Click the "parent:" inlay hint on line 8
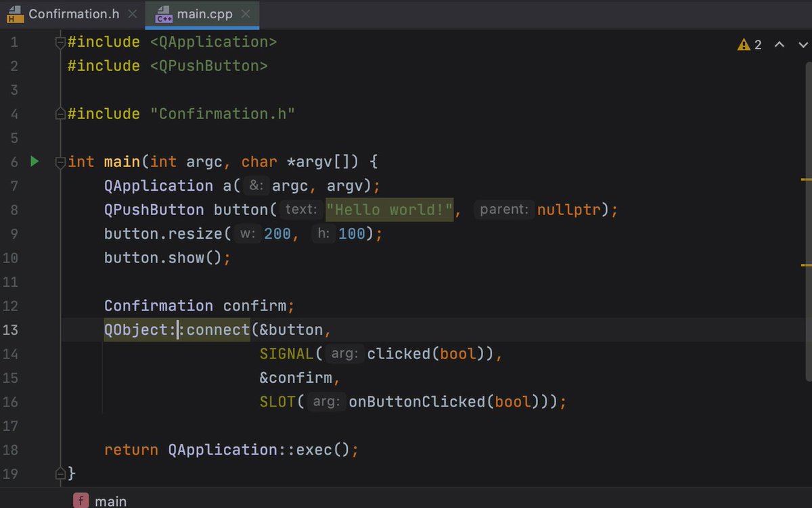The image size is (812, 508). click(503, 210)
